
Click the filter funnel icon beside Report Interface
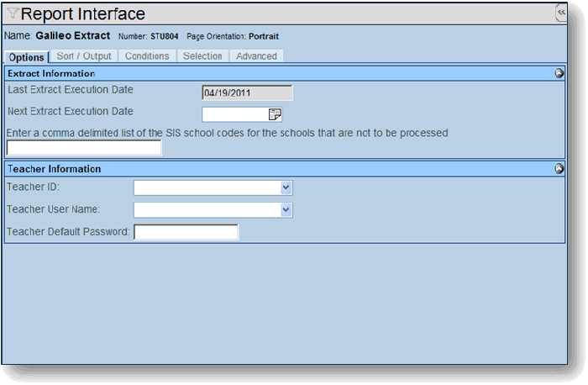(x=13, y=13)
